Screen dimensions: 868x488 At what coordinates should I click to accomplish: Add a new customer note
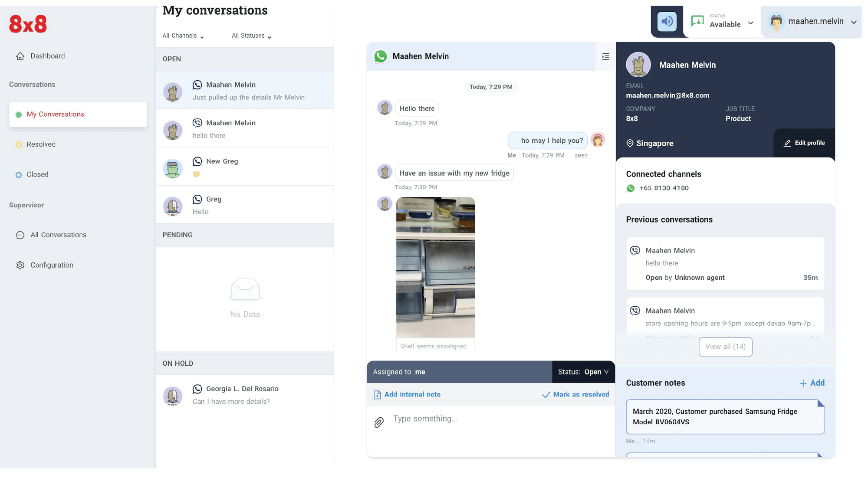812,383
